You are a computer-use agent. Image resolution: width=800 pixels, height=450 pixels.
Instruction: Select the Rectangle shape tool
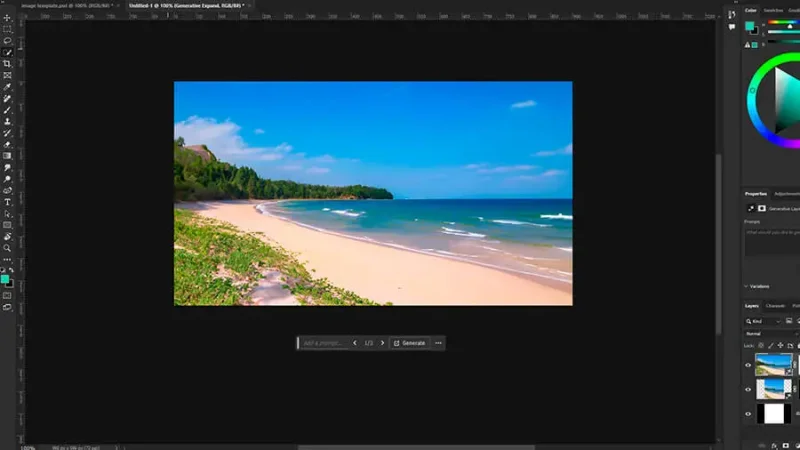pos(7,225)
